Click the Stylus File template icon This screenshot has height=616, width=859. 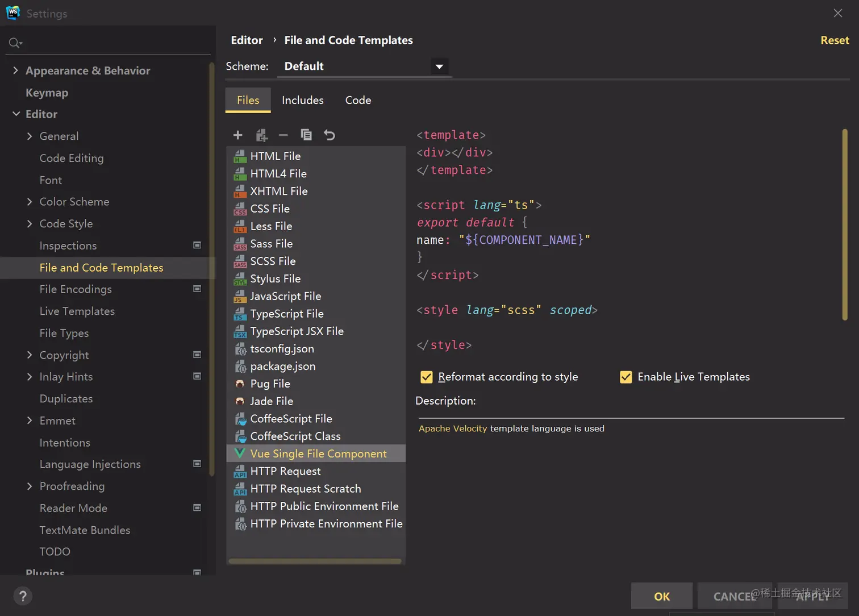240,278
